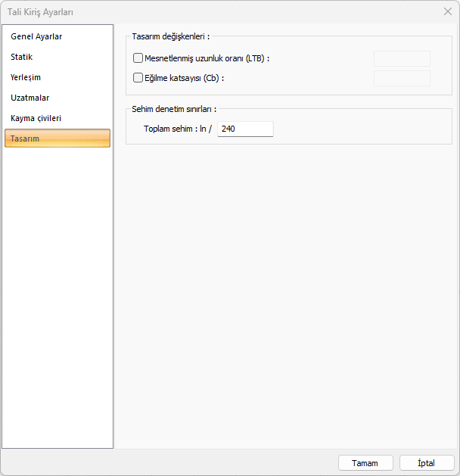Click the Sehim denetim sınırları group heading
Viewport: 460px width, 476px height.
(x=174, y=108)
